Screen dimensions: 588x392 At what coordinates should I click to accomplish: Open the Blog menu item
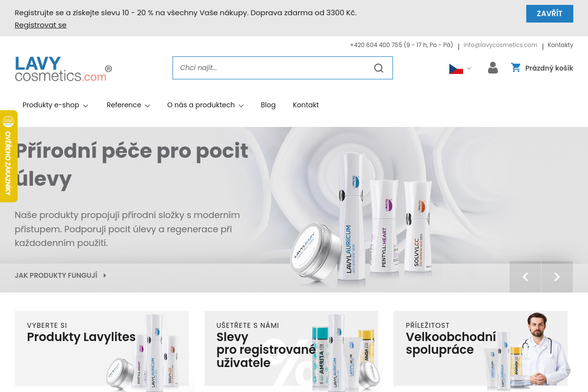point(268,105)
